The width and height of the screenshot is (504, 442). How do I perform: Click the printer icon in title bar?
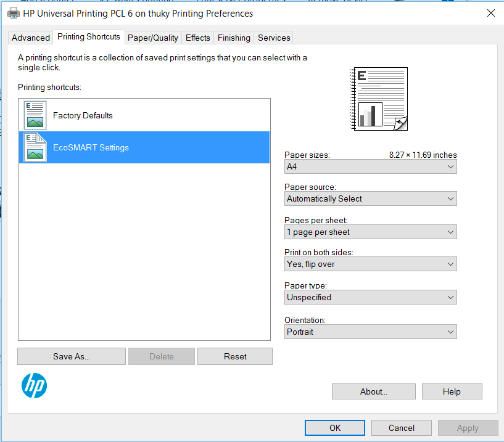pyautogui.click(x=14, y=13)
